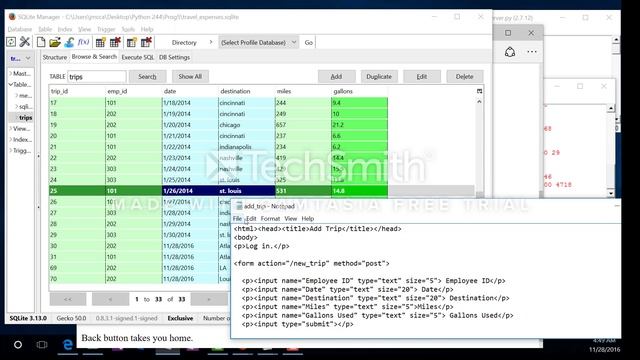Viewport: 640px width, 360px height.
Task: Click the Open Database folder icon
Action: click(55, 42)
